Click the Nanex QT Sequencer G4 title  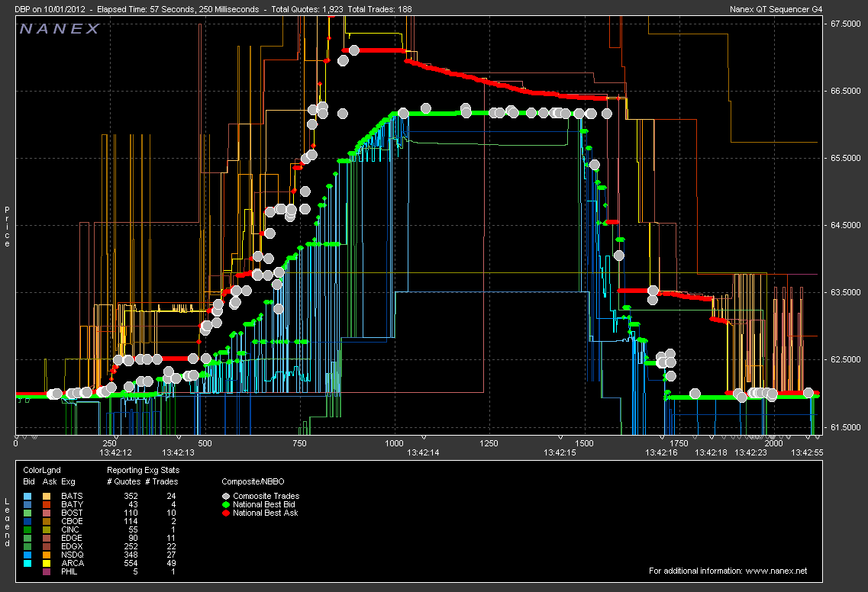[776, 9]
